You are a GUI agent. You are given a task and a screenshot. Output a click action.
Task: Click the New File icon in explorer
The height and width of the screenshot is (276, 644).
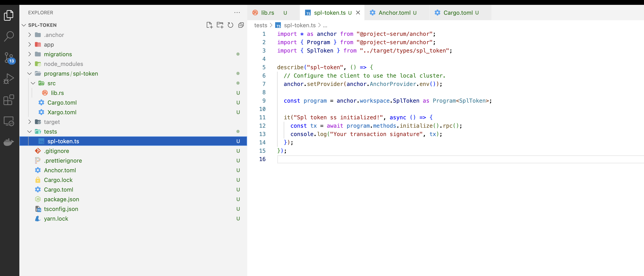pyautogui.click(x=209, y=25)
